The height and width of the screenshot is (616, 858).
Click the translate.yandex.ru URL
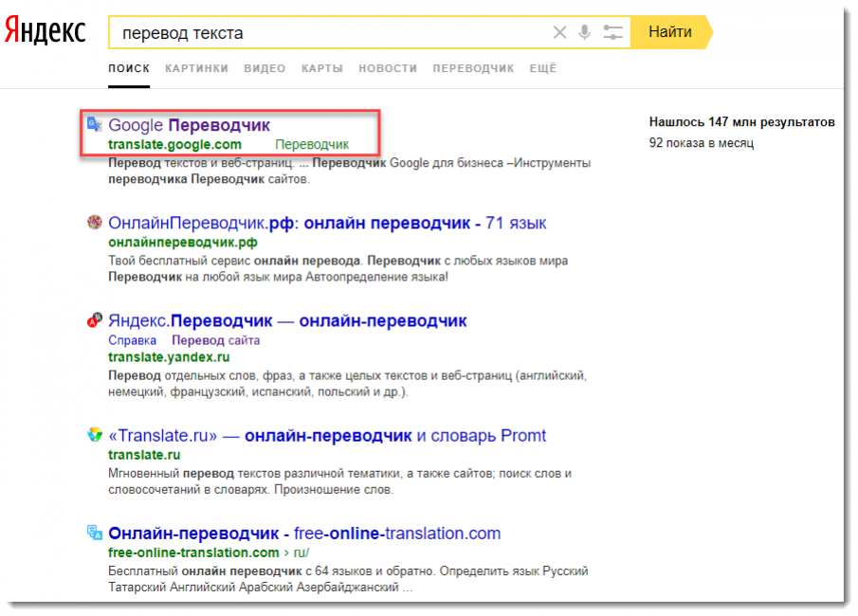click(169, 357)
